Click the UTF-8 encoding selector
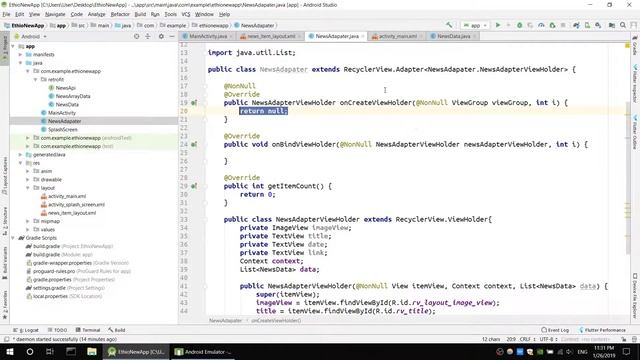This screenshot has width=640, height=360. pos(548,339)
